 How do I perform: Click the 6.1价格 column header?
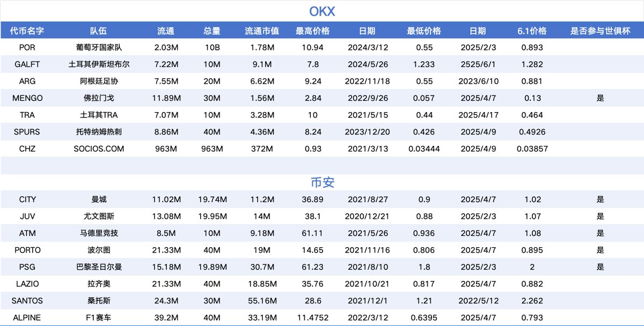[x=534, y=30]
